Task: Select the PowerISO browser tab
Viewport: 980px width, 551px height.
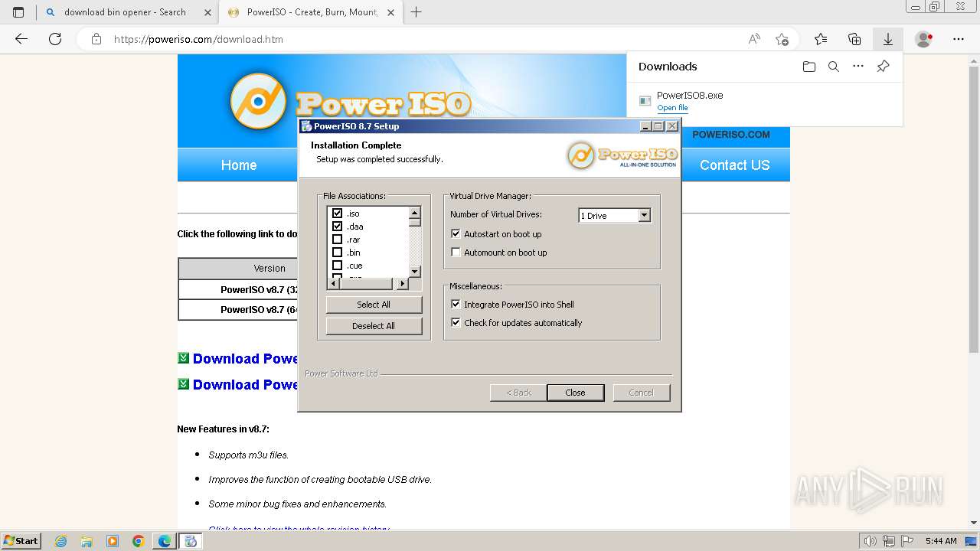Action: point(310,12)
